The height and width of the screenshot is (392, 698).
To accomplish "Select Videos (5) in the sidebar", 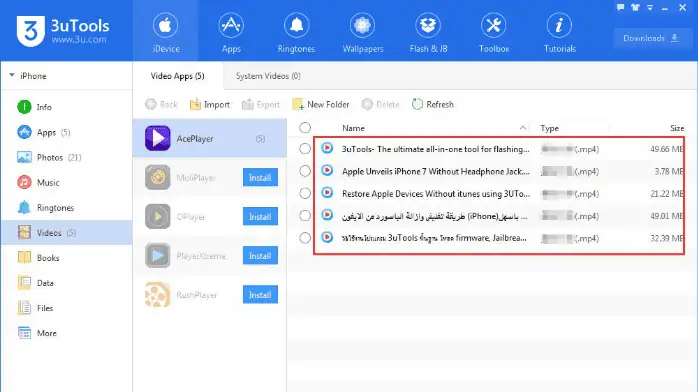I will (67, 232).
